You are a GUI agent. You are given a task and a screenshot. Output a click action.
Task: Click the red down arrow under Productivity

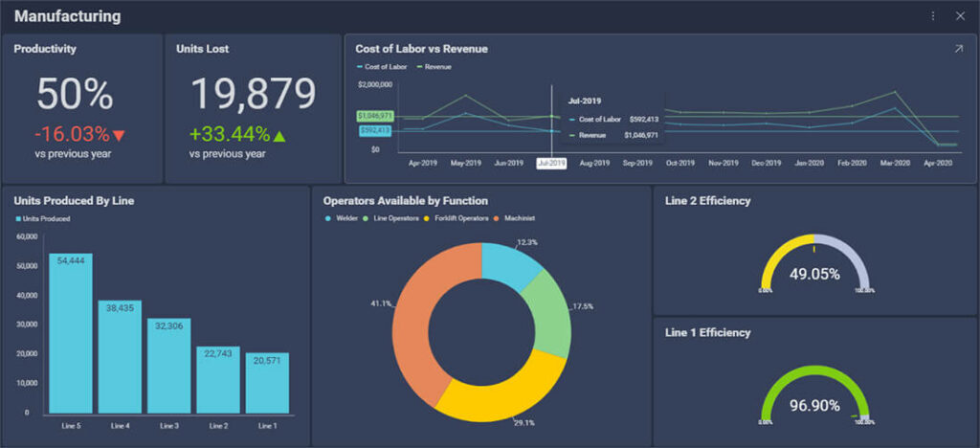(120, 135)
